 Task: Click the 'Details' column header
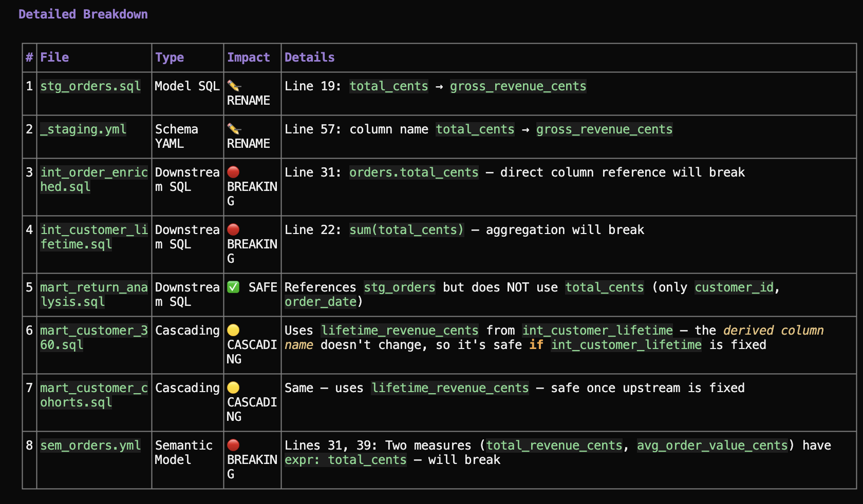310,57
